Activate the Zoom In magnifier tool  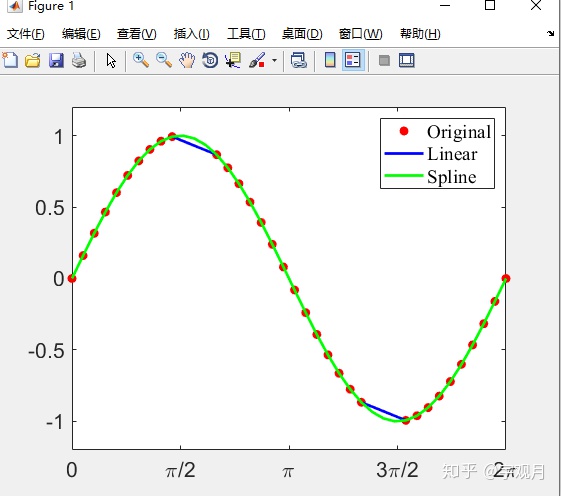[141, 60]
